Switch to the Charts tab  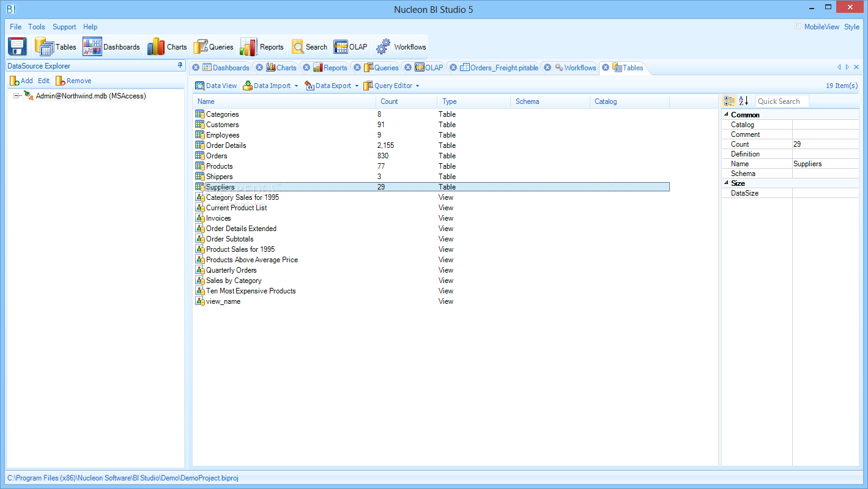[x=281, y=68]
